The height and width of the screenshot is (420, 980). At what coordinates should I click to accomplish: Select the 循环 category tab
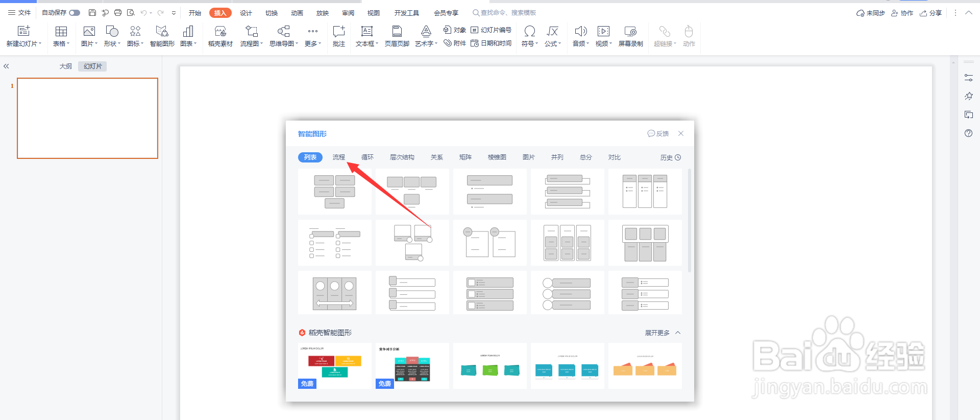pyautogui.click(x=367, y=157)
